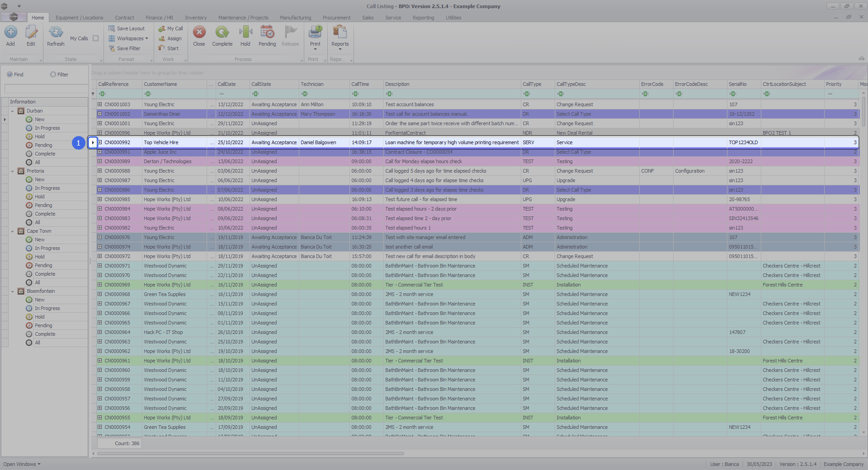Click the find search input field
Screen dimensions: 868x470
[46, 89]
